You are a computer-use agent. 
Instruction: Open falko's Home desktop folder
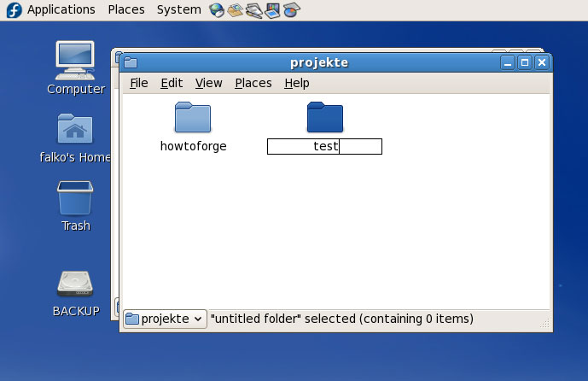[75, 128]
